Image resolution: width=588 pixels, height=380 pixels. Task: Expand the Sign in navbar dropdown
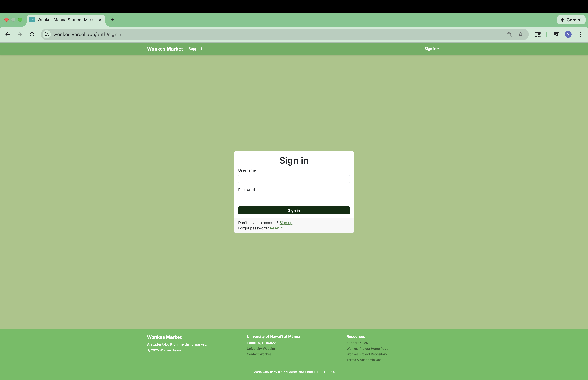click(431, 49)
